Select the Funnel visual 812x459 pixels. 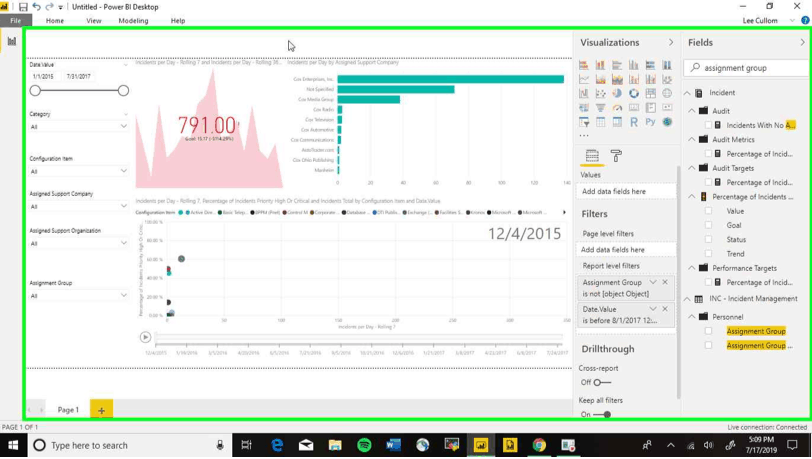(600, 108)
